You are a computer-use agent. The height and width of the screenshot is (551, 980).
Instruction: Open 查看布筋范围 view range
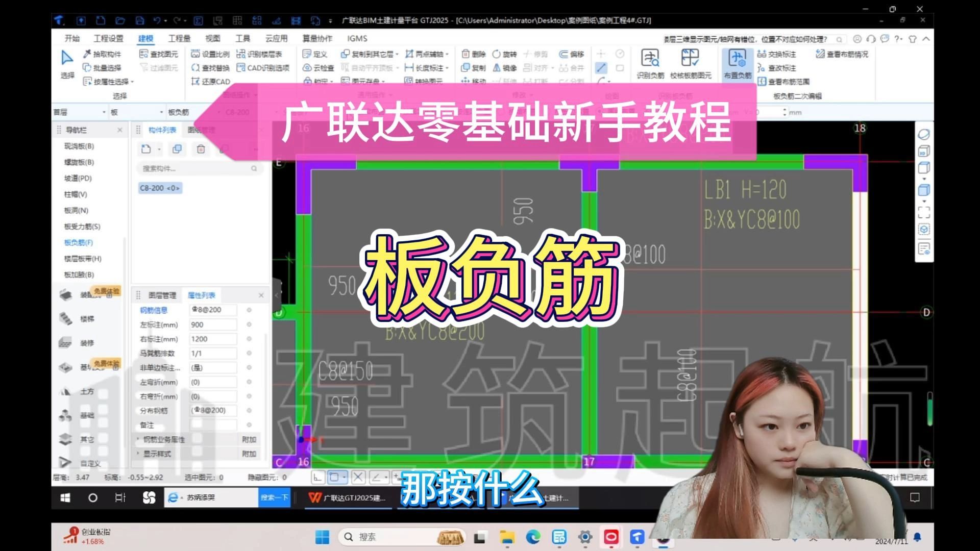pyautogui.click(x=783, y=82)
